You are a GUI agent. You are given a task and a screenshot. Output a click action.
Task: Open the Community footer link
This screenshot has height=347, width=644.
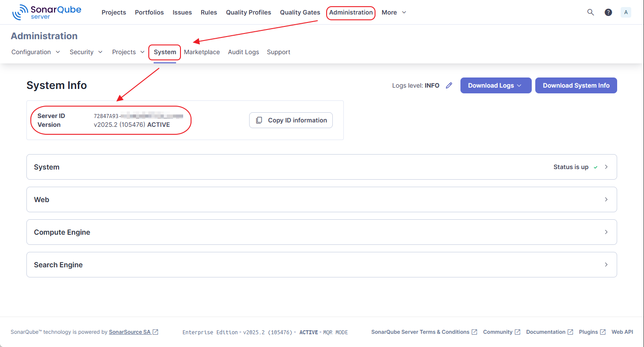(502, 332)
